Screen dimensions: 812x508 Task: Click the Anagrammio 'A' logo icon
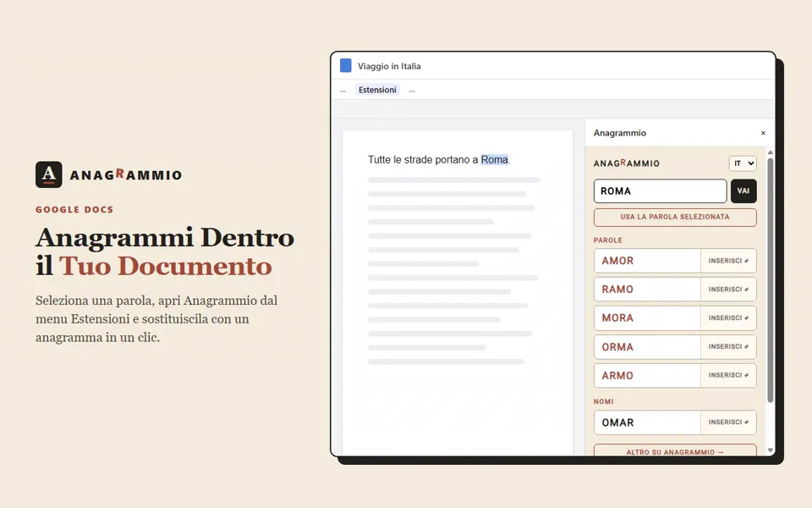(x=49, y=174)
